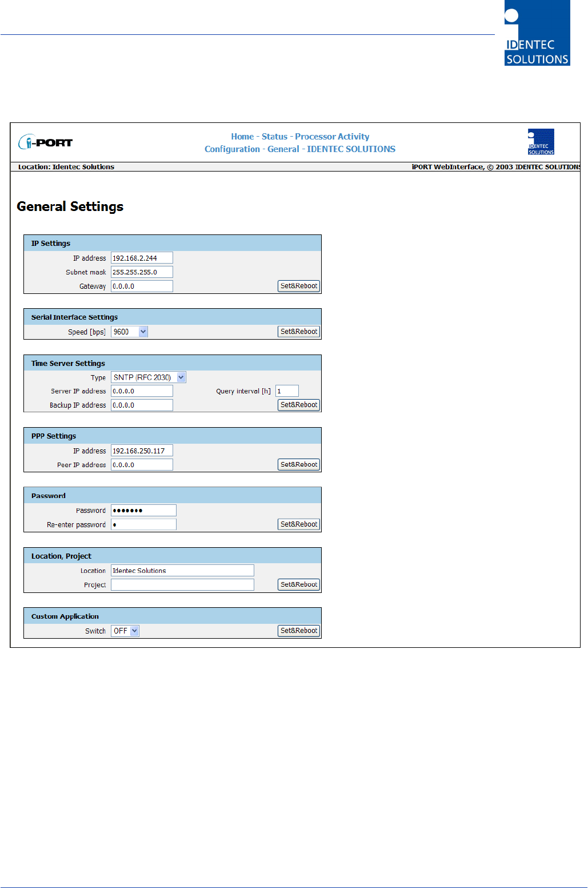
Task: Click the Gateway input field
Action: (x=142, y=286)
